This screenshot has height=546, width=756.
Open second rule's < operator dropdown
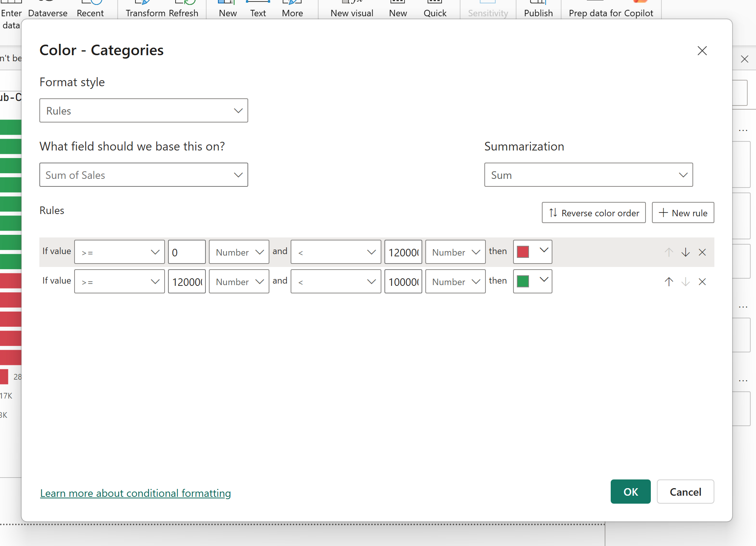(335, 282)
